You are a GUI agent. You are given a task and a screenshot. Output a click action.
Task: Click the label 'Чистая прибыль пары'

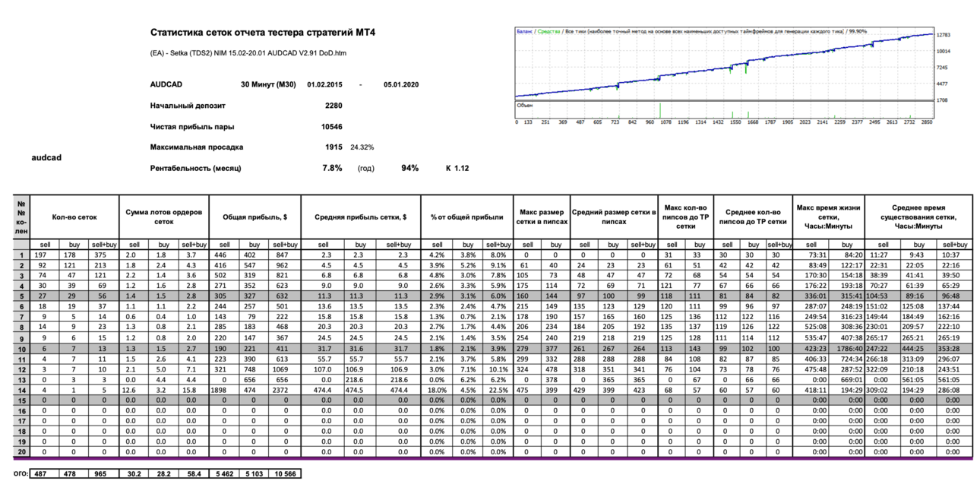coord(192,126)
